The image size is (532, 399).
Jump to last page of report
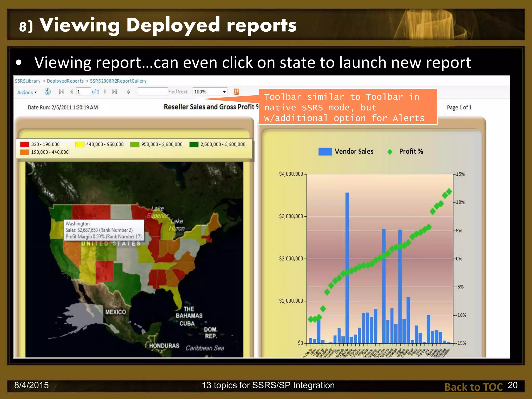[115, 92]
